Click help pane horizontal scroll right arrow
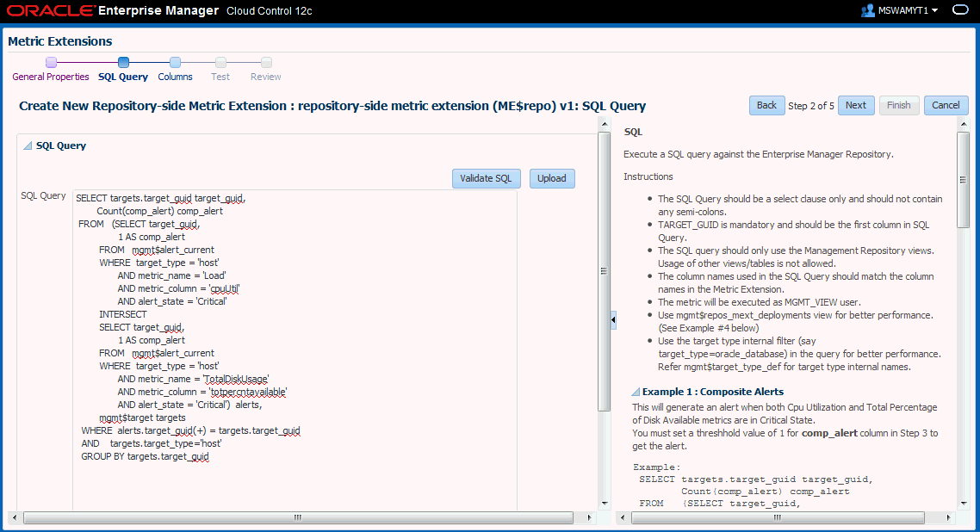Viewport: 980px width, 532px height. coord(948,517)
